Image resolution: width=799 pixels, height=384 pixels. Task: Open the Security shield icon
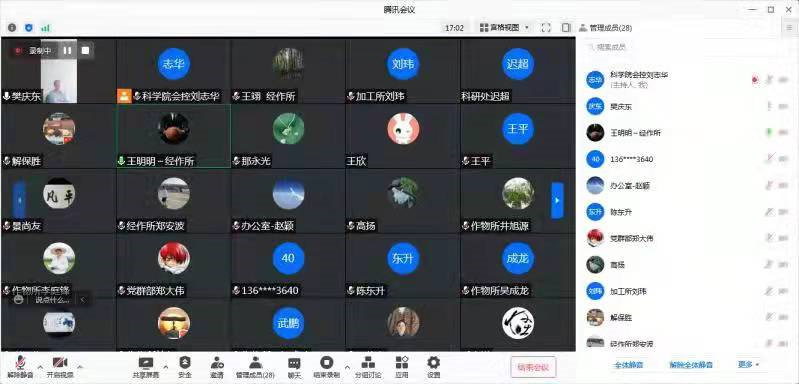click(185, 363)
